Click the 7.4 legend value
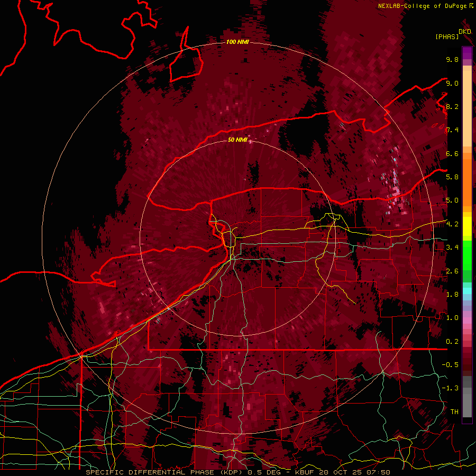The width and height of the screenshot is (476, 476). tap(452, 130)
